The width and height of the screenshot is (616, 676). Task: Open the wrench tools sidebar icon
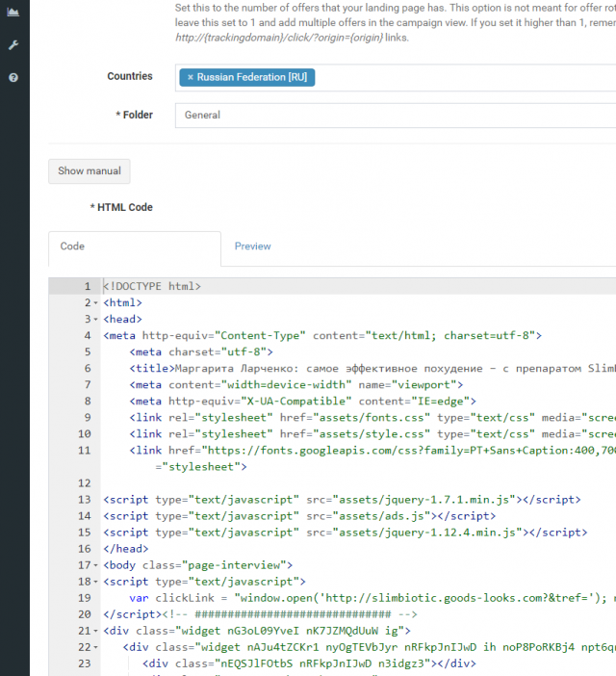click(x=13, y=45)
